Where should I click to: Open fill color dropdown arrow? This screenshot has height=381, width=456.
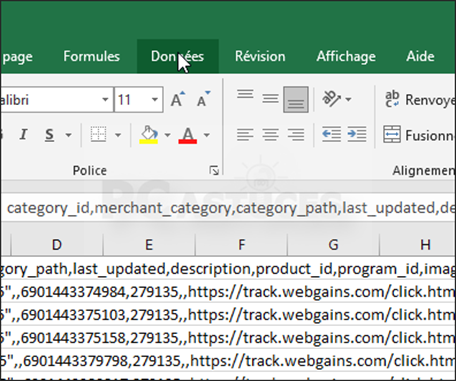point(167,135)
